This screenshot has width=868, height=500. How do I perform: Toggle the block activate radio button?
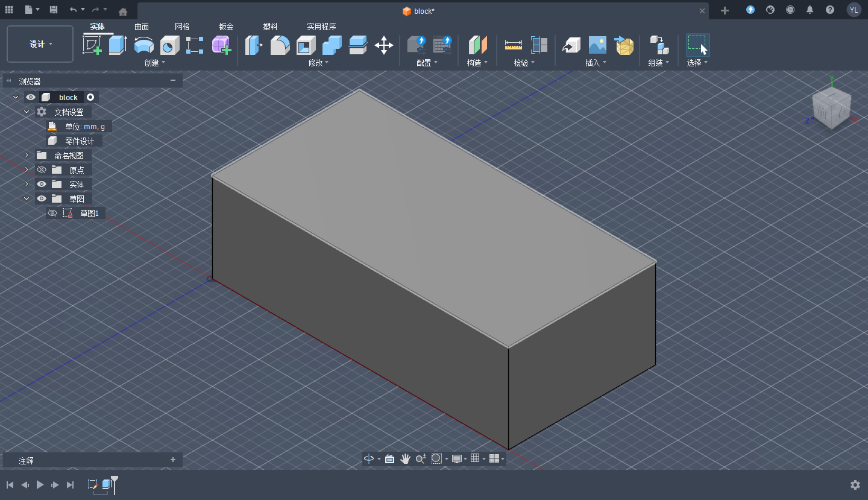pos(90,97)
